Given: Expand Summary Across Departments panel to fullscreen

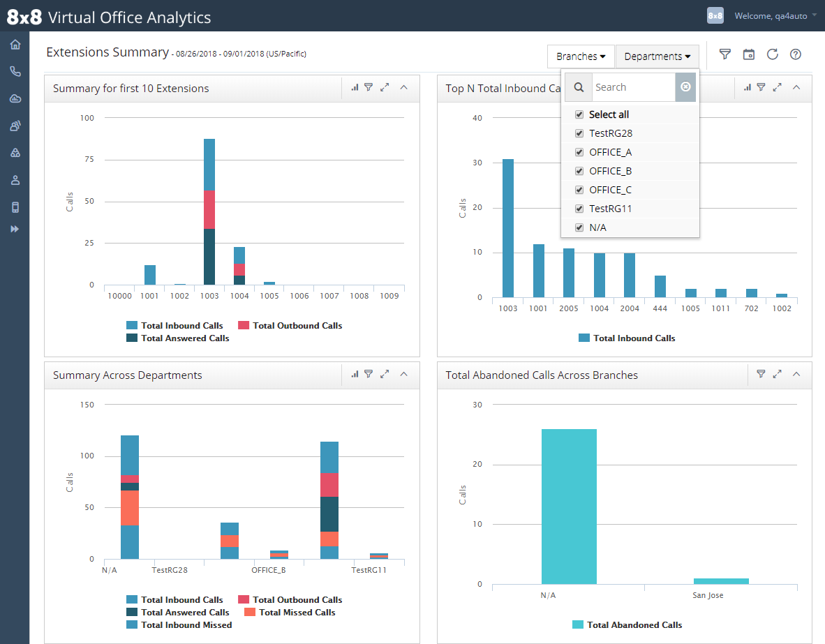Looking at the screenshot, I should [385, 374].
